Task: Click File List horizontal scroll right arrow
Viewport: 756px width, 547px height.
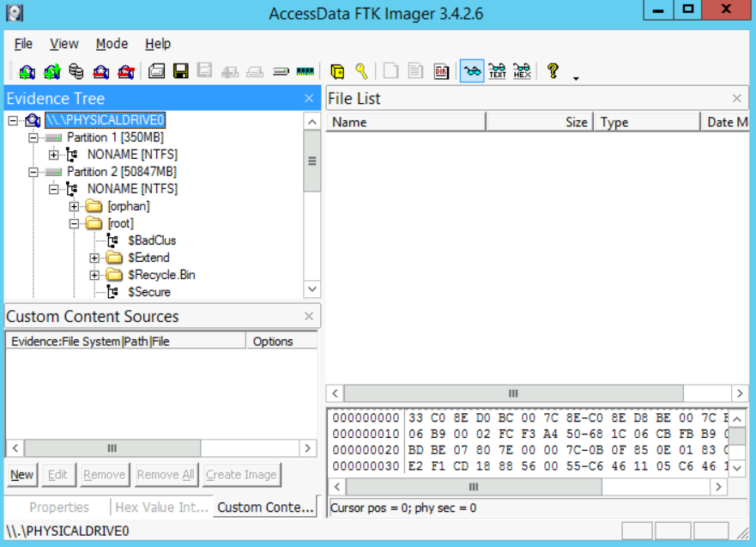Action: [x=740, y=393]
